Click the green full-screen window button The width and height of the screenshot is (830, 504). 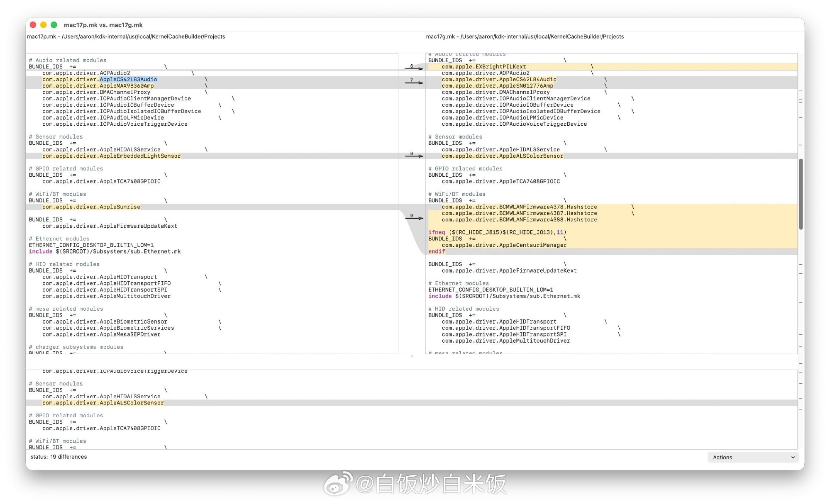pos(54,25)
